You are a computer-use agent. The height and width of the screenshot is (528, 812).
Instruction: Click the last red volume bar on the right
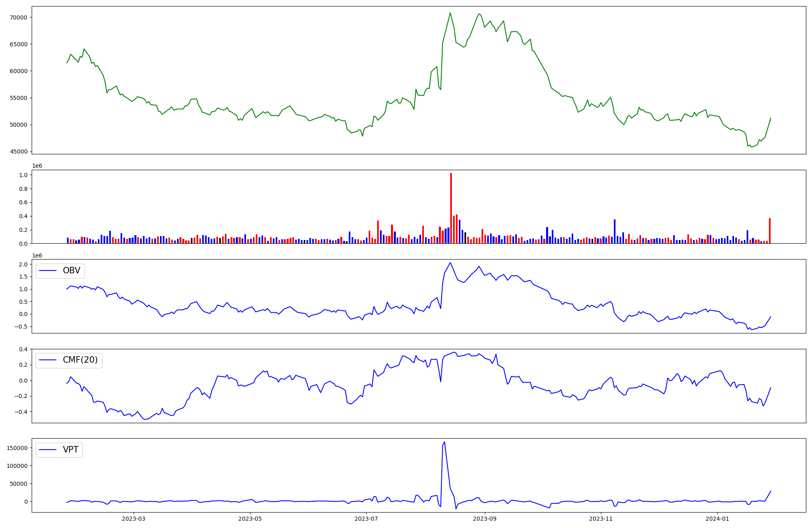coord(769,231)
